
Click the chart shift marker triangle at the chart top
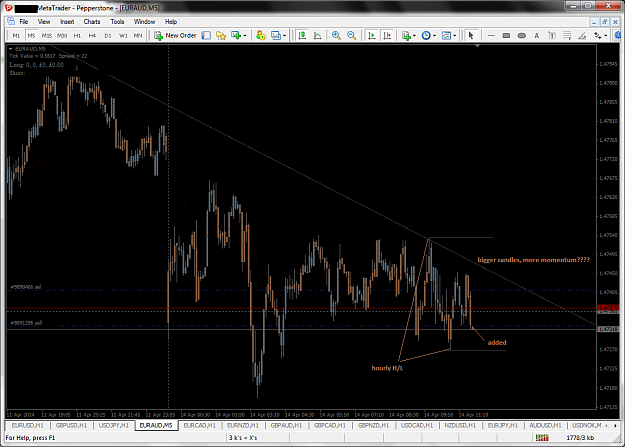pyautogui.click(x=477, y=46)
